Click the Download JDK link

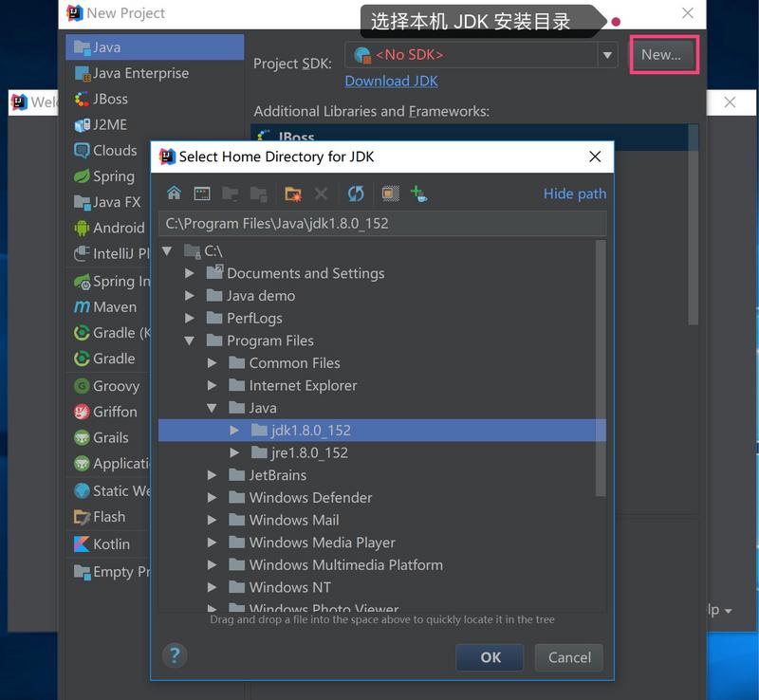(x=391, y=81)
